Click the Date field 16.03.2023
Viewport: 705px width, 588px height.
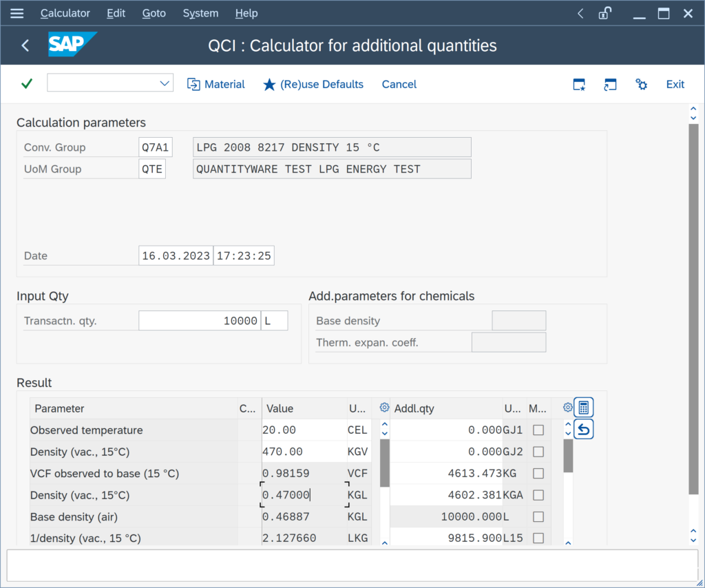pyautogui.click(x=176, y=256)
